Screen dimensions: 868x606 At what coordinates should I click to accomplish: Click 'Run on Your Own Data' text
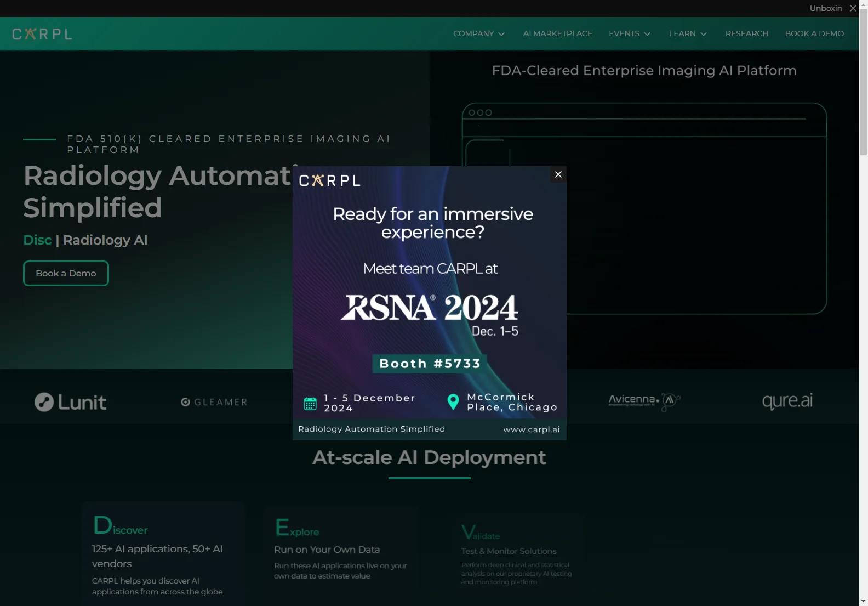tap(327, 550)
